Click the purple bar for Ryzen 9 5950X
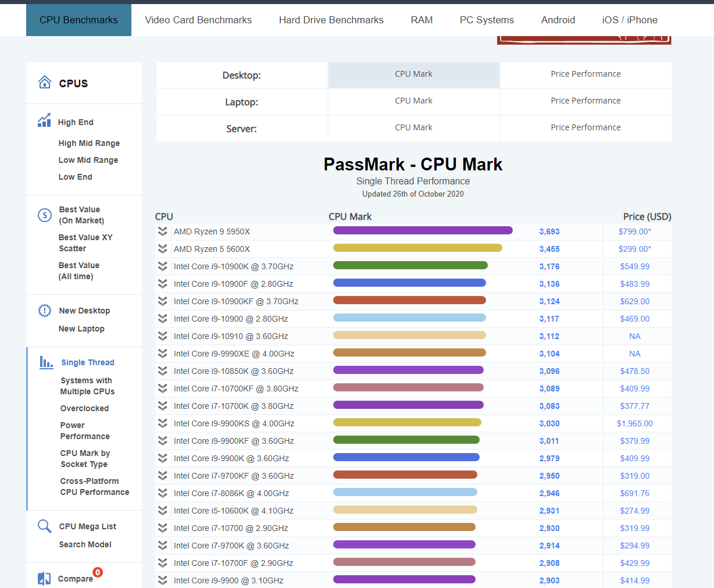The width and height of the screenshot is (714, 588). [423, 231]
